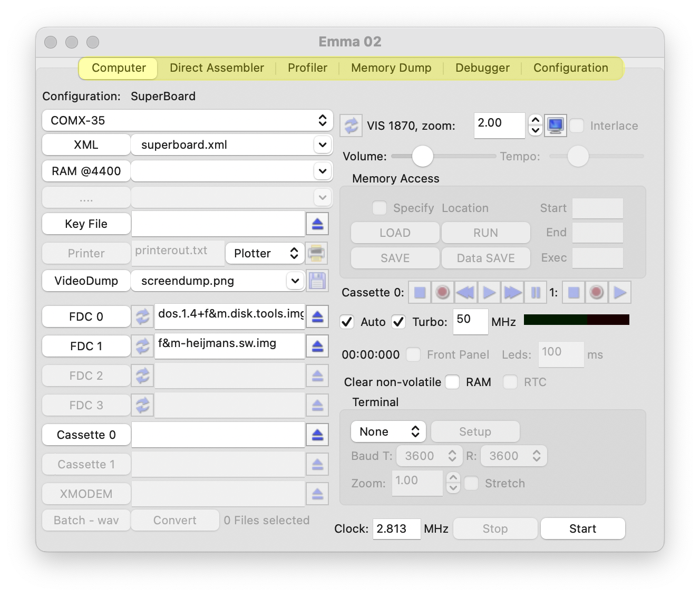The height and width of the screenshot is (596, 700).
Task: Record on Cassette 0
Action: coord(443,292)
